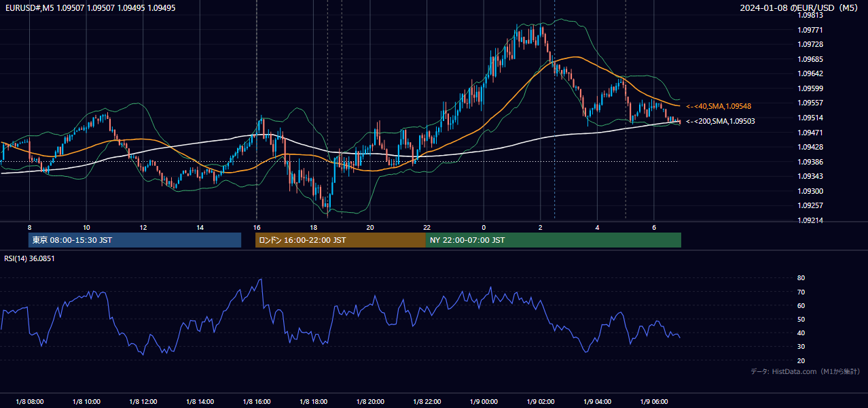Click price axis label 1.09771
The image size is (868, 408).
810,30
